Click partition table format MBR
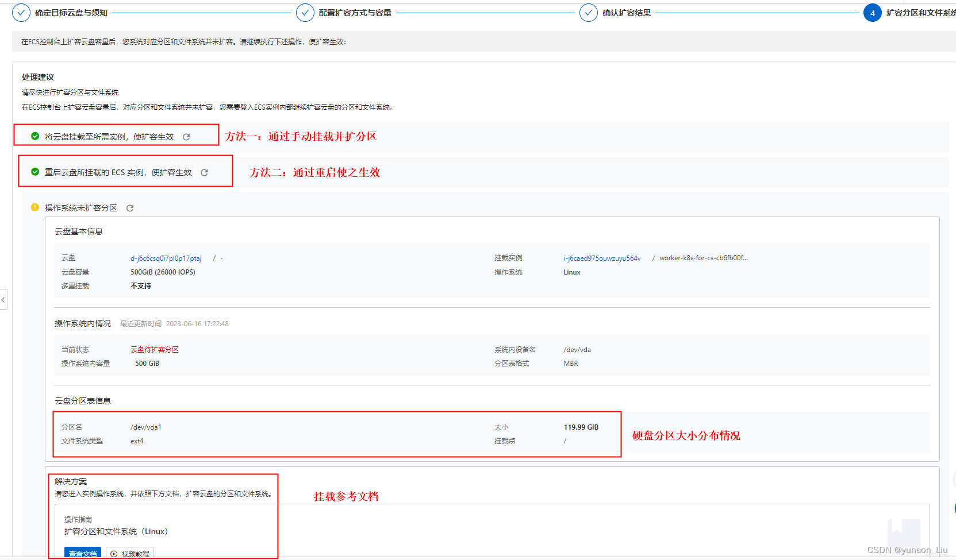 pyautogui.click(x=571, y=364)
